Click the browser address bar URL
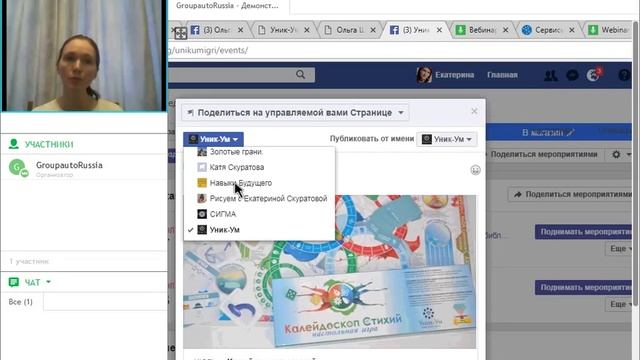The height and width of the screenshot is (360, 640). (209, 50)
